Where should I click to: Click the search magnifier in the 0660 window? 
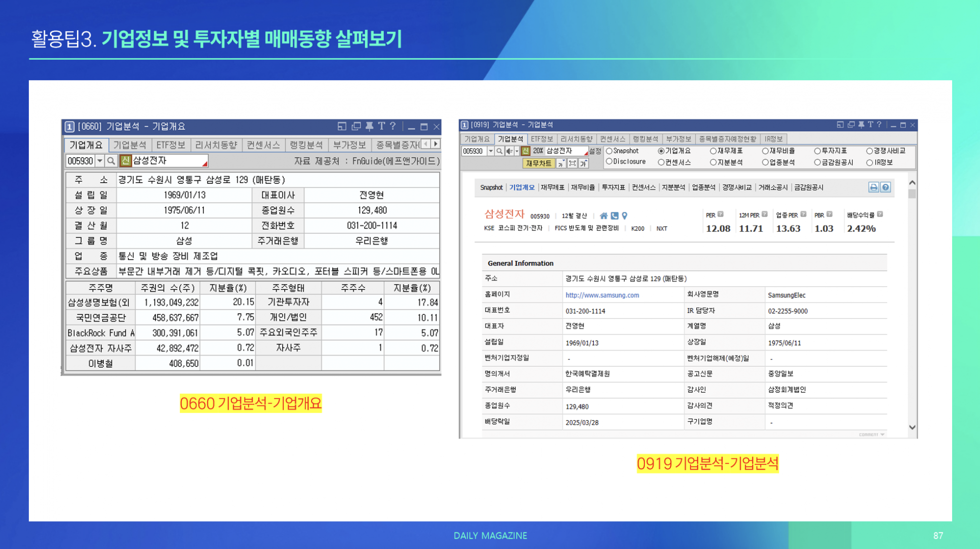tap(111, 160)
